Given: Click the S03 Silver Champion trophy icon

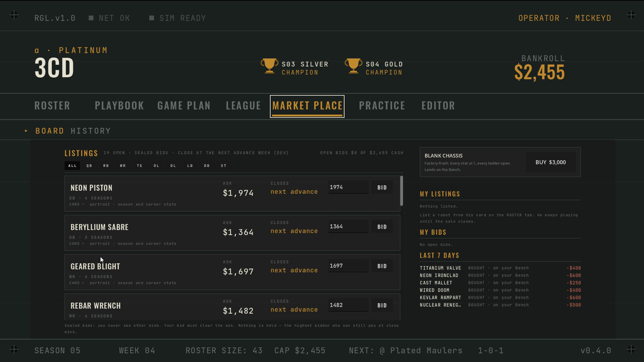Looking at the screenshot, I should (x=269, y=66).
